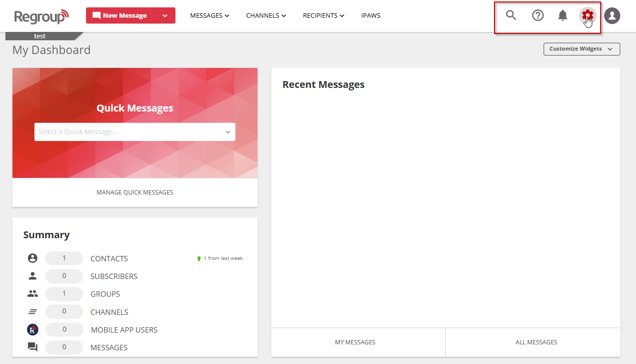636x364 pixels.
Task: Open the search magnifier icon
Action: click(x=511, y=15)
